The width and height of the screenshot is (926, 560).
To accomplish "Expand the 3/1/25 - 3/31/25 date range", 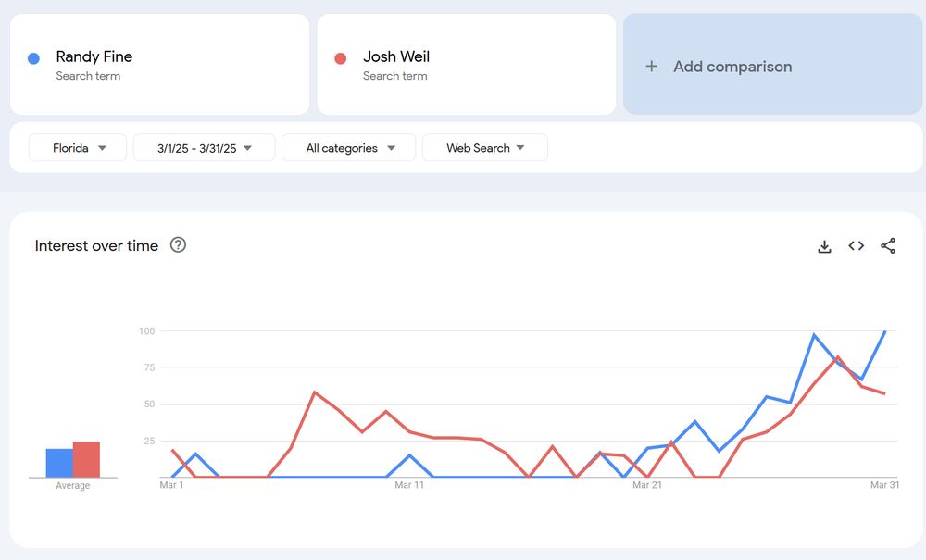I will pos(204,148).
